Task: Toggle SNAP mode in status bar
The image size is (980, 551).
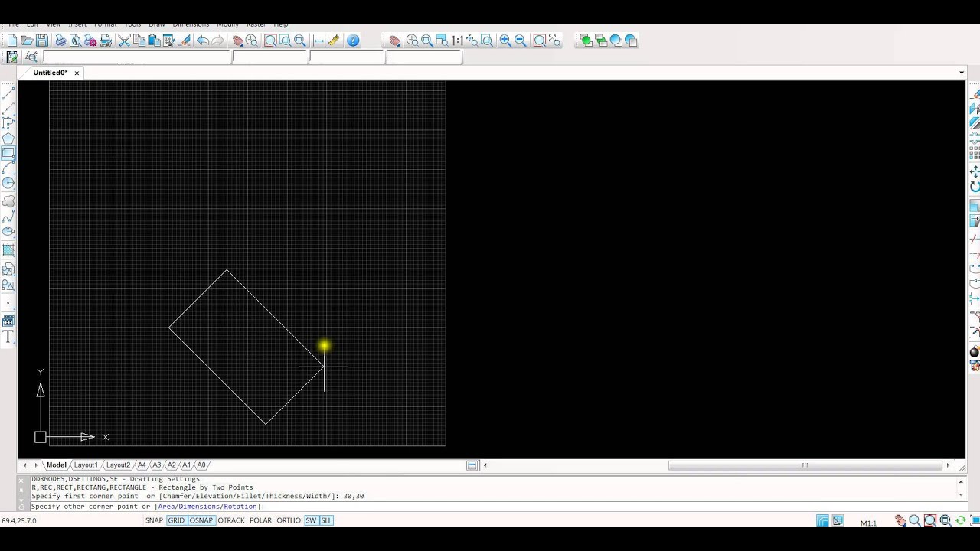Action: [154, 520]
